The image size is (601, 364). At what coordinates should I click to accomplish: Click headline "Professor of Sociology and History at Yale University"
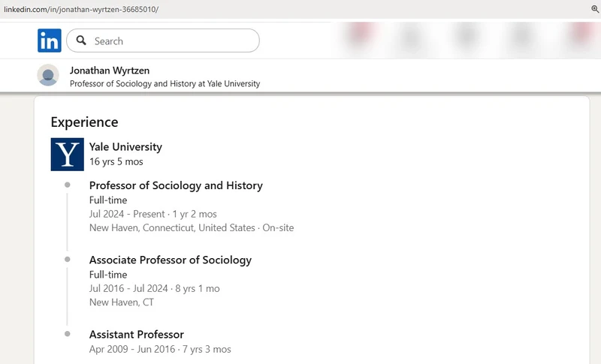click(x=165, y=83)
